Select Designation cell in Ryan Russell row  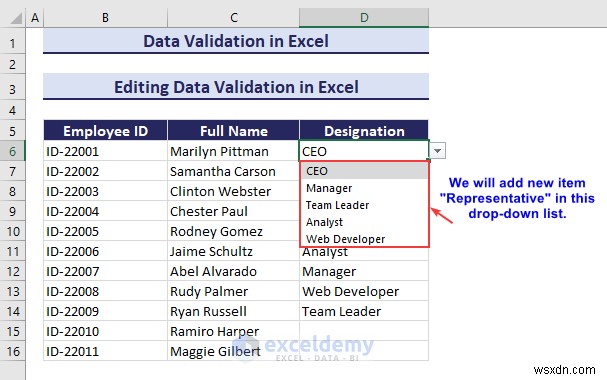pos(364,312)
